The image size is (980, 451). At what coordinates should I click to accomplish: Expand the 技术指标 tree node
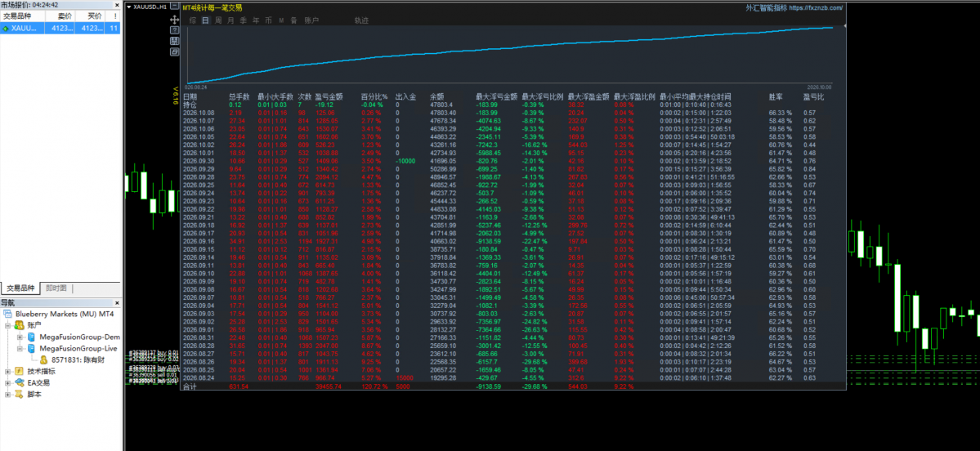tap(7, 371)
